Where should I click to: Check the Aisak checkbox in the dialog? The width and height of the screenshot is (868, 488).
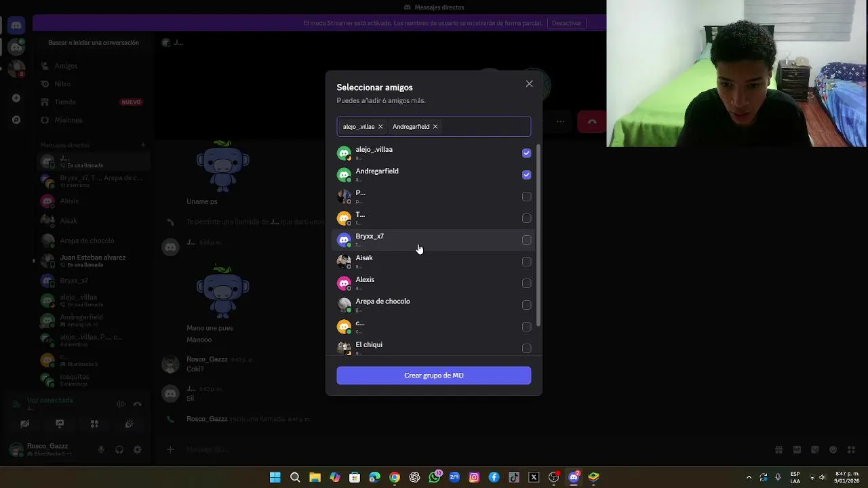pyautogui.click(x=526, y=262)
